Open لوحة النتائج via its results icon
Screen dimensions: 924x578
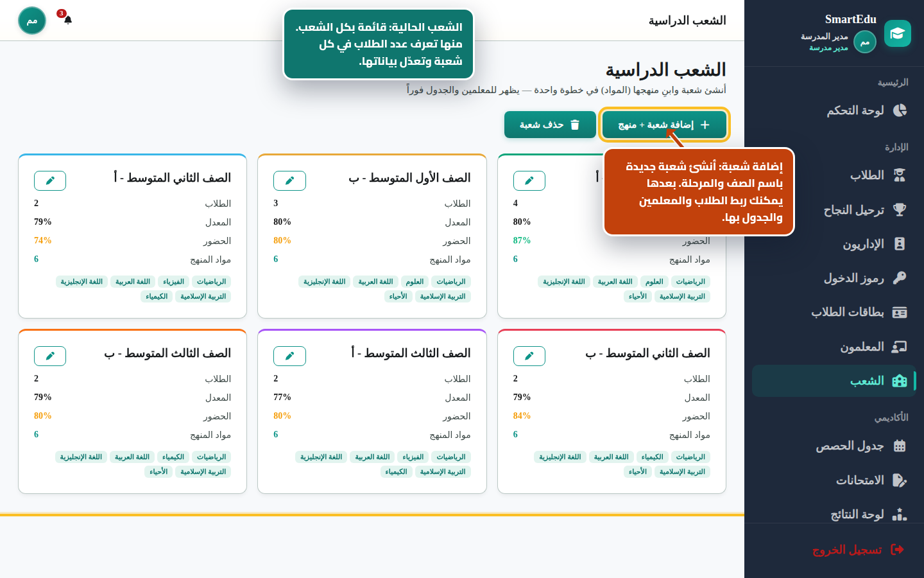[x=900, y=514]
